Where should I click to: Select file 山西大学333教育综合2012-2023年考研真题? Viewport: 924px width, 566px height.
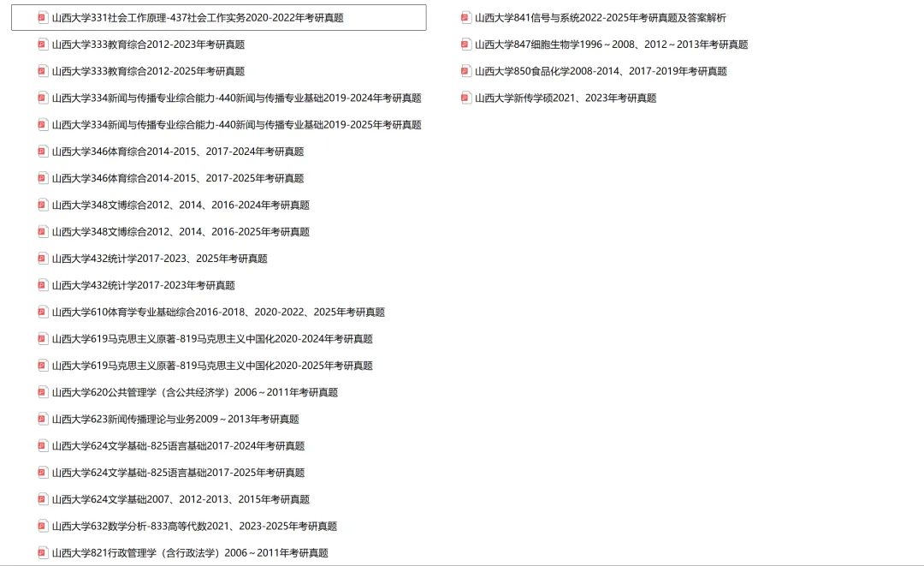click(149, 45)
